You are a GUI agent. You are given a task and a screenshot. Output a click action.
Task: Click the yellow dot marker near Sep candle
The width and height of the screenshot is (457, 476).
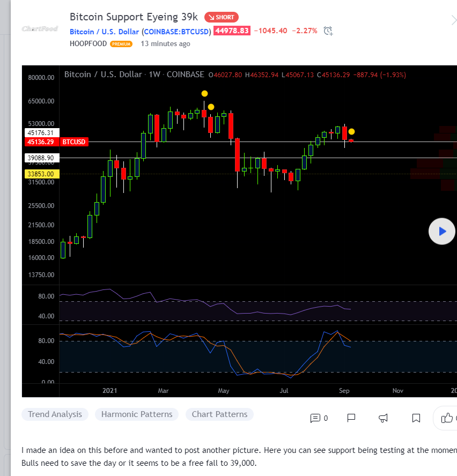(351, 131)
